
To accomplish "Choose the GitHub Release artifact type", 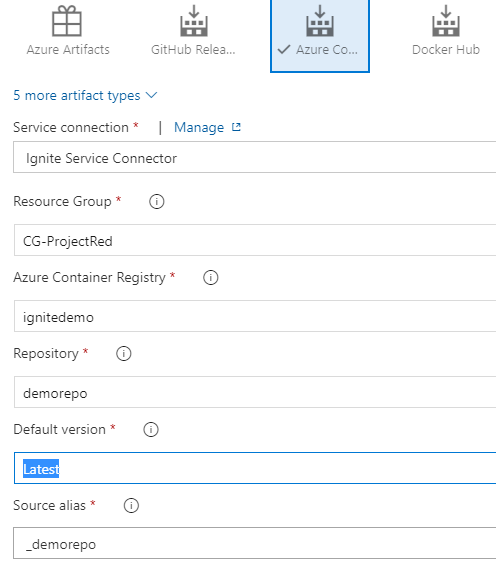I will 193,31.
